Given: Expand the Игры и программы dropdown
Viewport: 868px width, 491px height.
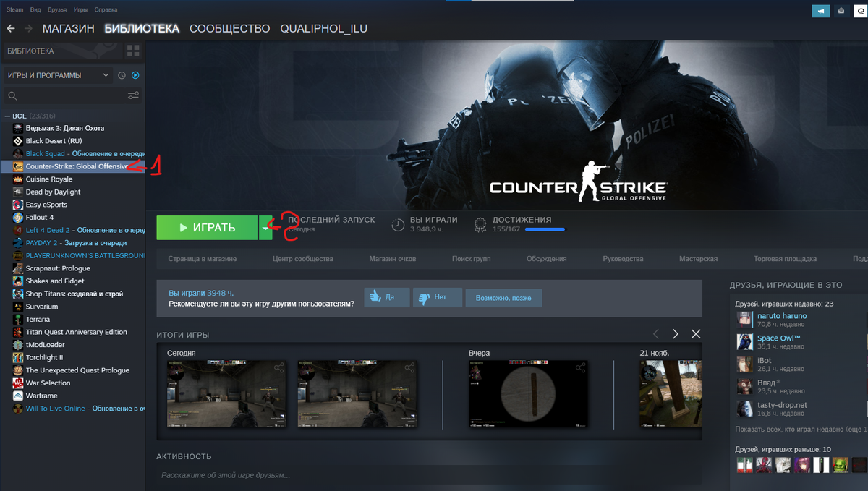Looking at the screenshot, I should point(57,75).
